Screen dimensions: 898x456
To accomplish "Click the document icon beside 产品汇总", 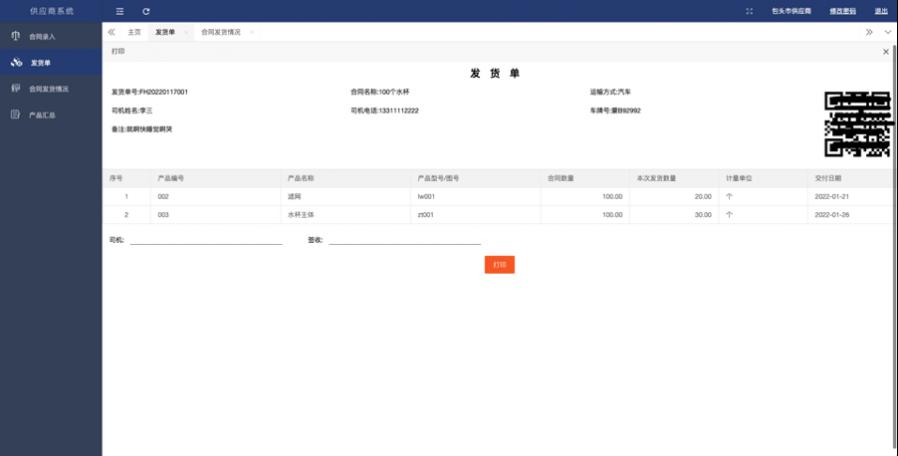I will (15, 115).
